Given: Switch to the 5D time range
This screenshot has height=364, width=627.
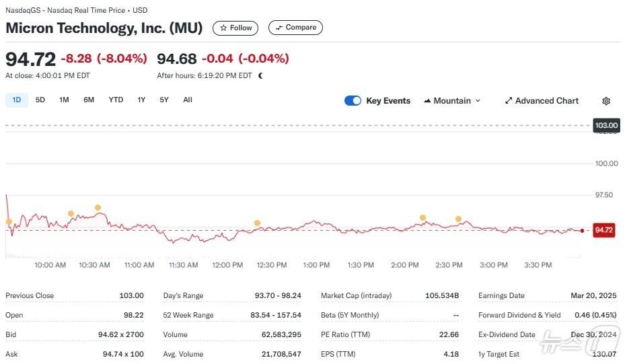Looking at the screenshot, I should click(40, 100).
